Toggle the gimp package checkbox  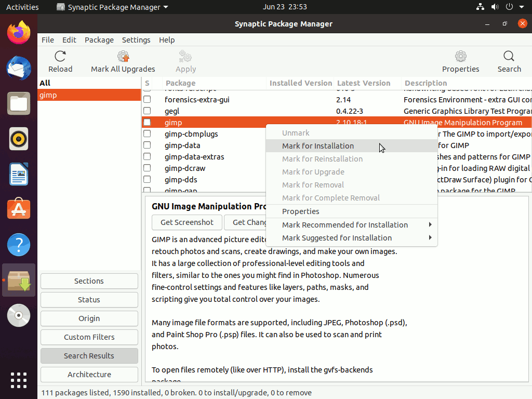[x=147, y=122]
